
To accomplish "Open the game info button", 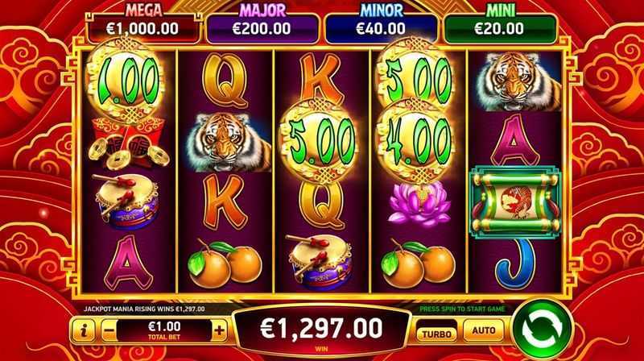I will 83,330.
